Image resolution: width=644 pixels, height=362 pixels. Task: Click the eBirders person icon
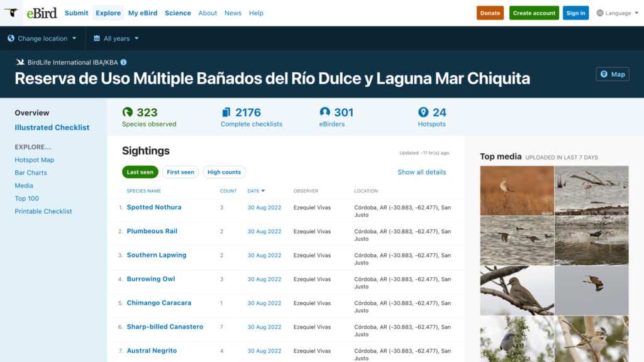325,112
